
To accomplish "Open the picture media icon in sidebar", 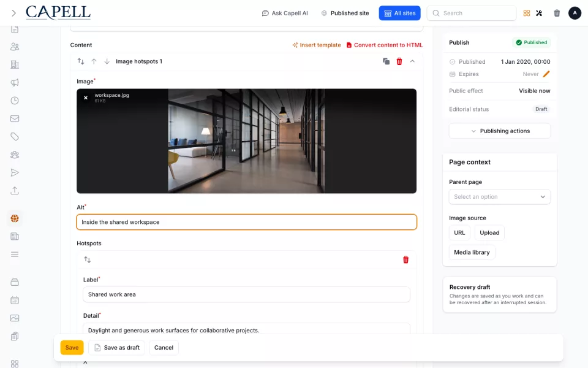I will pyautogui.click(x=15, y=318).
